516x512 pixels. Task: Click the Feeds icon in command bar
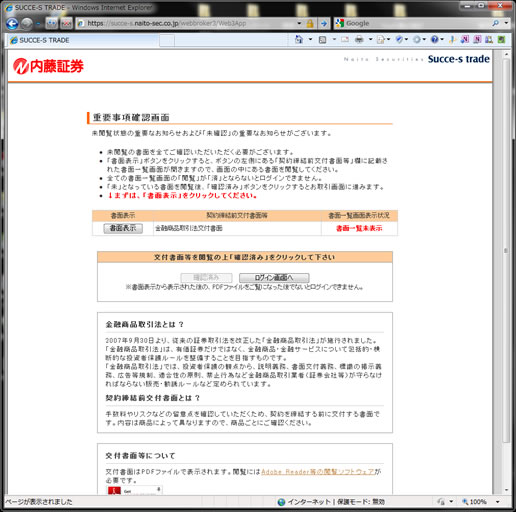click(322, 40)
